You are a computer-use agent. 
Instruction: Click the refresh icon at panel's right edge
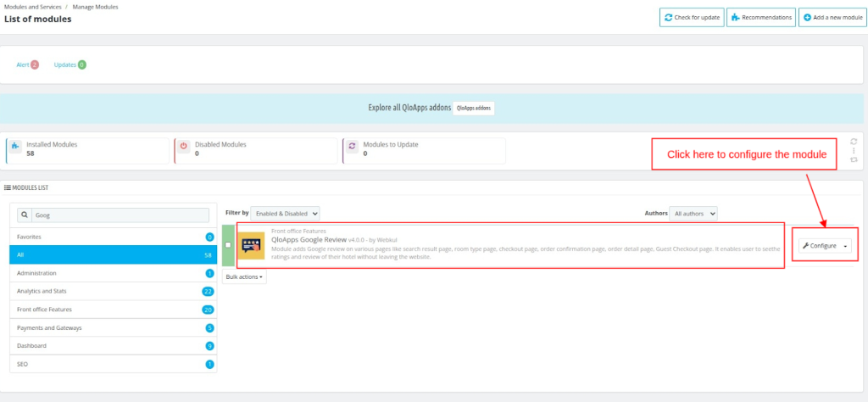(x=854, y=142)
